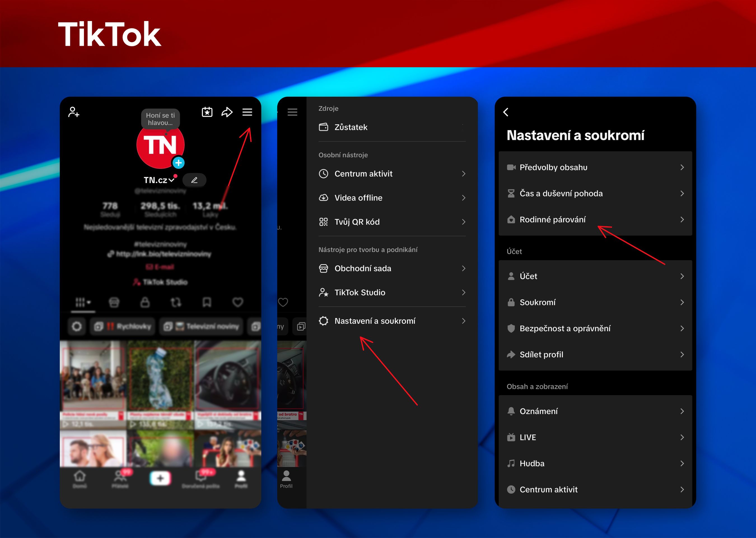Switch to the shop tab icon
Image resolution: width=756 pixels, height=538 pixels.
(114, 302)
